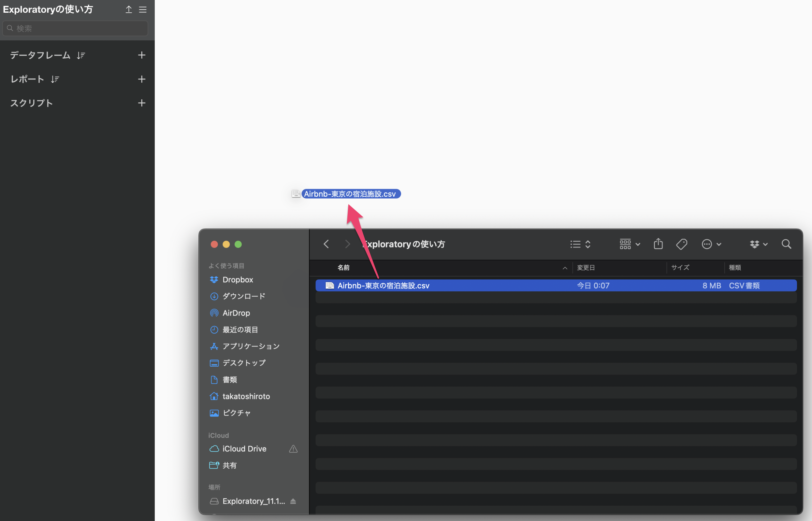This screenshot has height=521, width=812.
Task: Open the Finder action ellipsis menu
Action: pos(711,244)
